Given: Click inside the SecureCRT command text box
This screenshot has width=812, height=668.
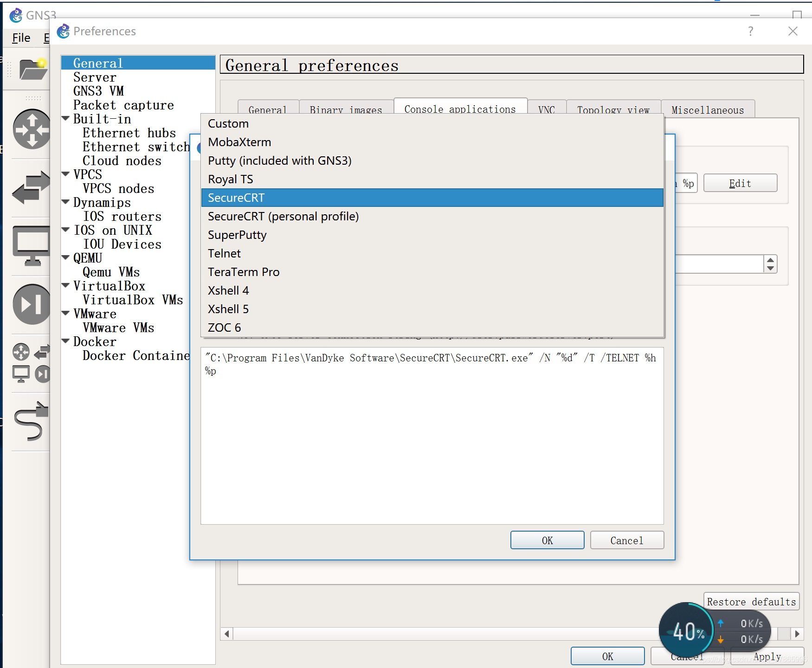Looking at the screenshot, I should pyautogui.click(x=432, y=436).
